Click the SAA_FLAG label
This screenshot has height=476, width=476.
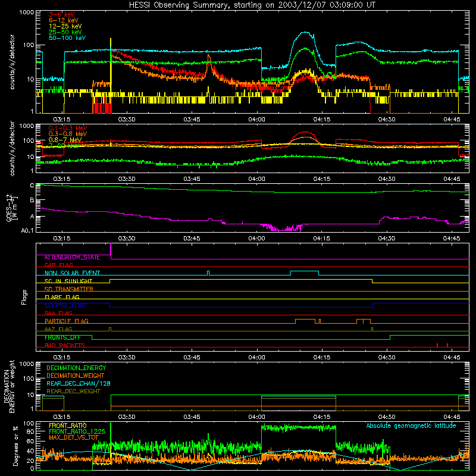tap(58, 313)
